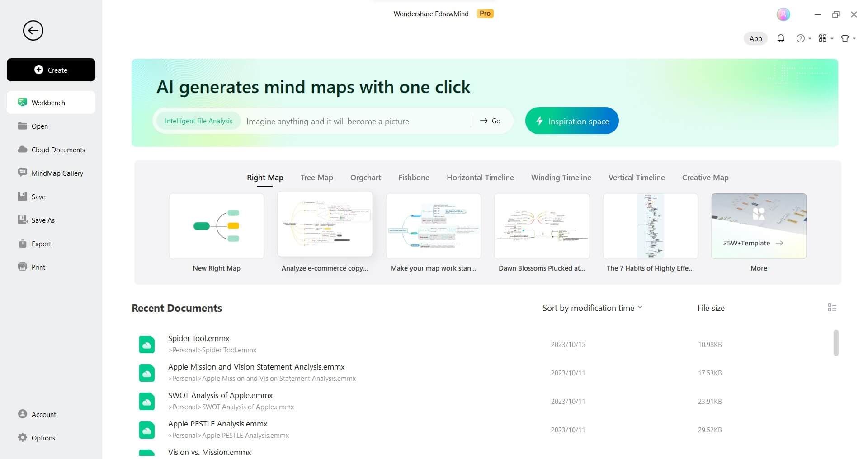Open Cloud Documents
This screenshot has width=868, height=459.
(51, 150)
